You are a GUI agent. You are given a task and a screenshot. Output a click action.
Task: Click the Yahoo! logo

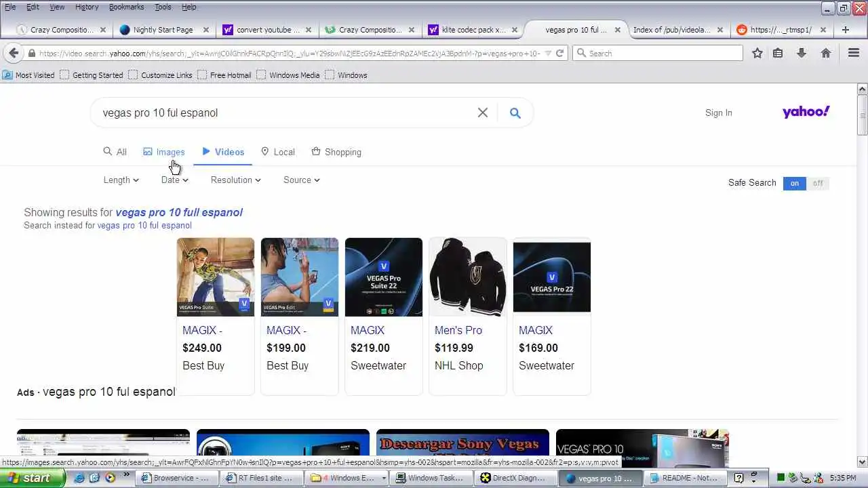(806, 112)
